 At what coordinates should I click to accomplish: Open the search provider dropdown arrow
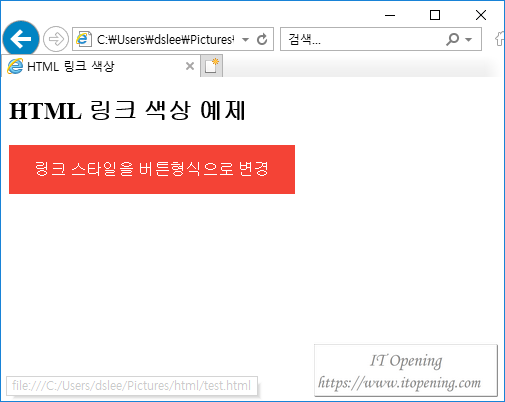468,40
